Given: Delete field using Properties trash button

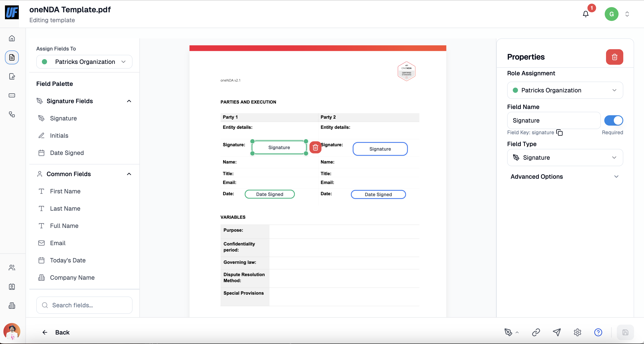Looking at the screenshot, I should click(x=614, y=57).
